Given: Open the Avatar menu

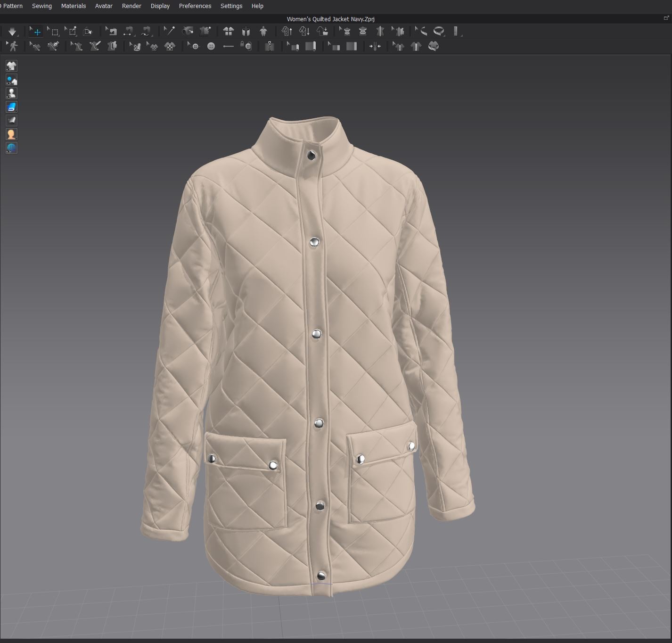Looking at the screenshot, I should [x=104, y=6].
